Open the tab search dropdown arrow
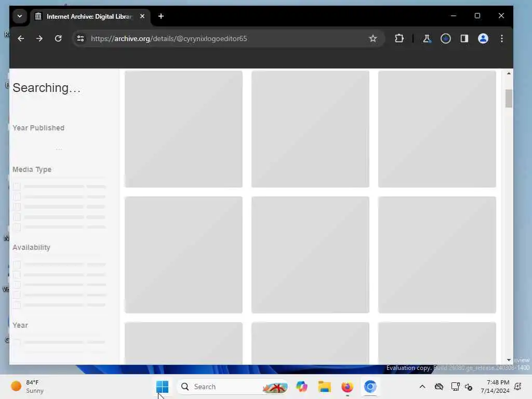Screen dimensions: 532x399 tap(20, 16)
